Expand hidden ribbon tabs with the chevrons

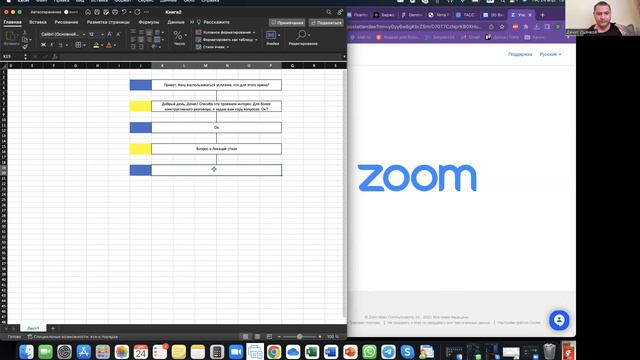pos(191,22)
